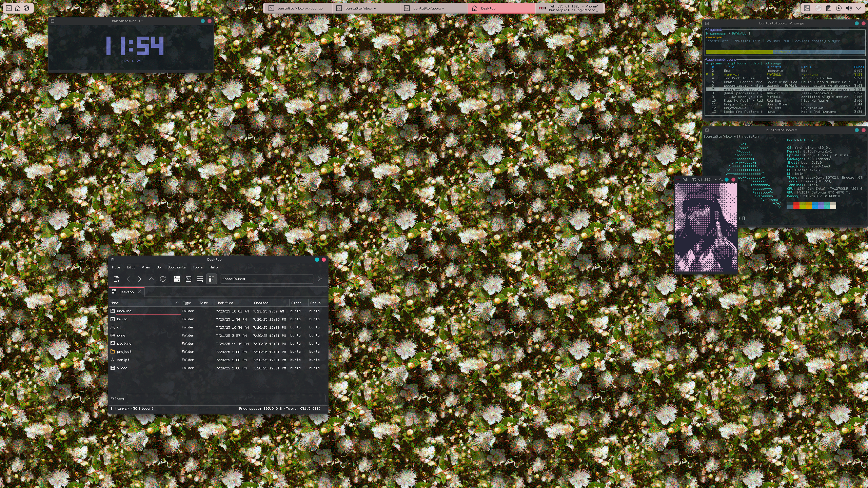Reload the current folder
Image resolution: width=868 pixels, height=488 pixels.
click(x=163, y=279)
